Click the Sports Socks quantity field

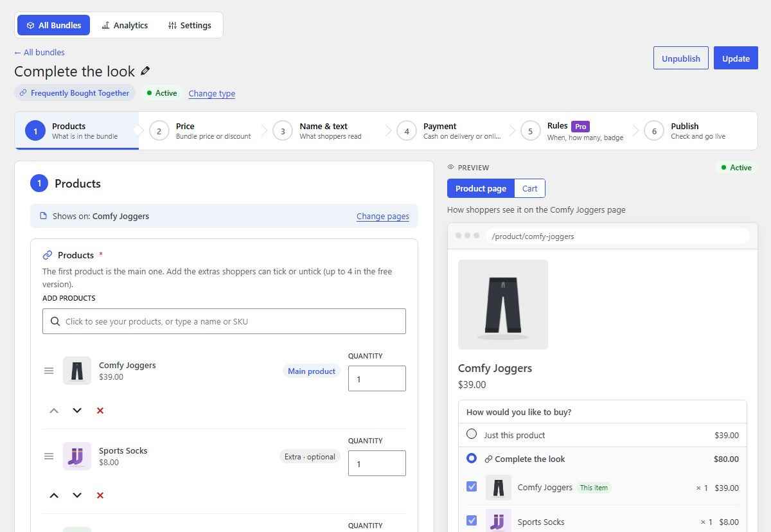tap(377, 463)
